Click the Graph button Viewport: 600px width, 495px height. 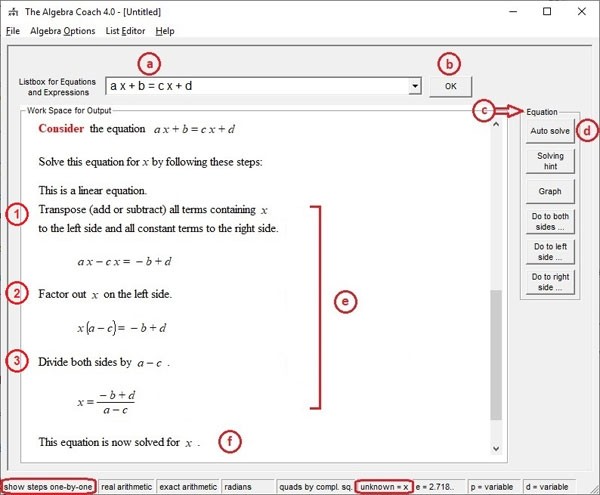pos(550,192)
